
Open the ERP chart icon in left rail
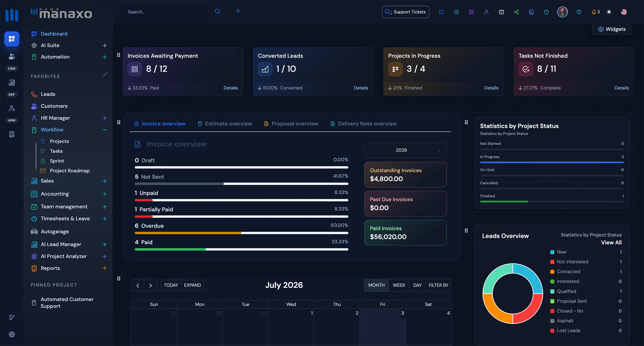12,82
